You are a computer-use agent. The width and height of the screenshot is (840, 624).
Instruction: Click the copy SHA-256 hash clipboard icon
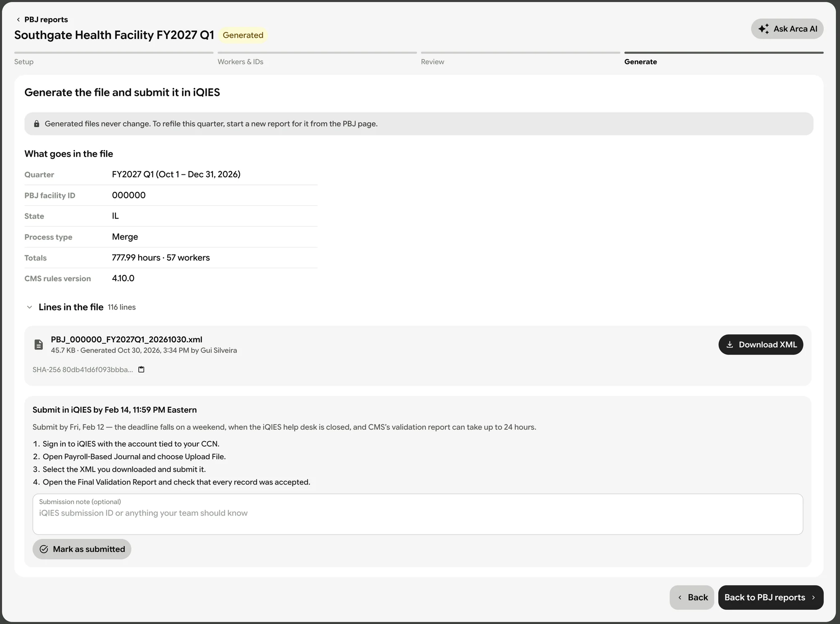coord(142,369)
